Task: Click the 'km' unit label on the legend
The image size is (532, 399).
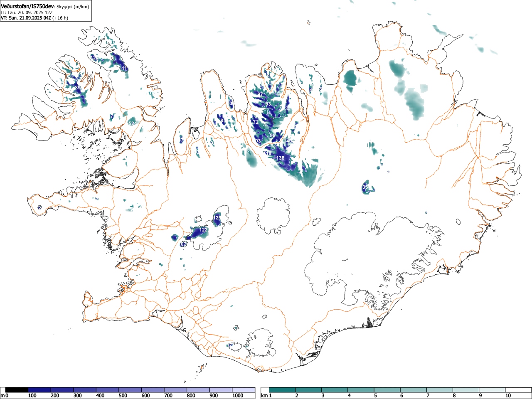Action: (x=265, y=396)
